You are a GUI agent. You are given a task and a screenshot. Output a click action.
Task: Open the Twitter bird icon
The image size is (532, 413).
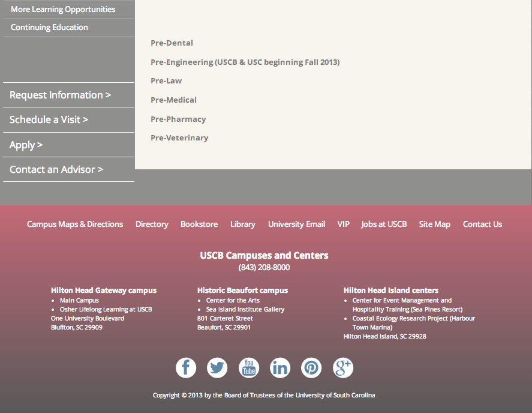pos(217,368)
